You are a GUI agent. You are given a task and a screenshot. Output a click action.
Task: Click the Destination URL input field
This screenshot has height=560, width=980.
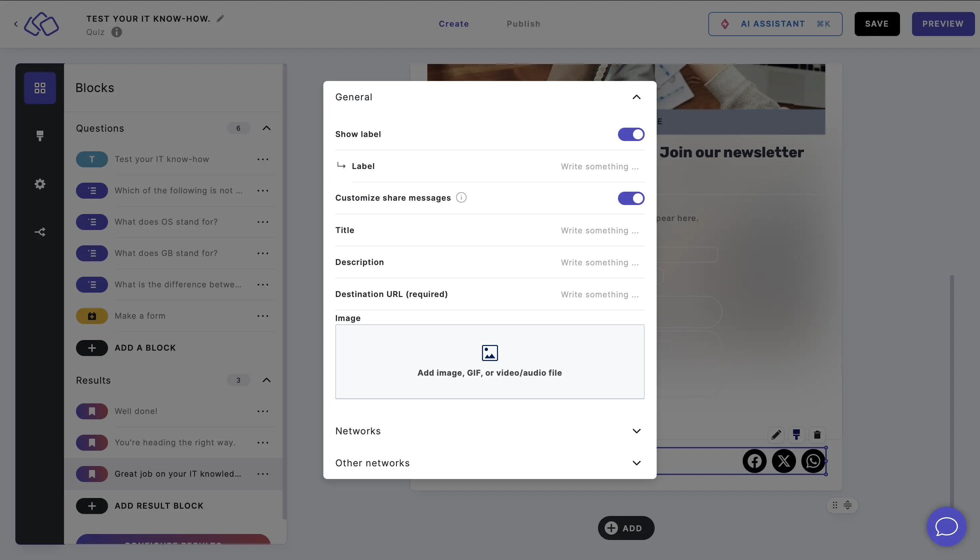[x=599, y=294]
